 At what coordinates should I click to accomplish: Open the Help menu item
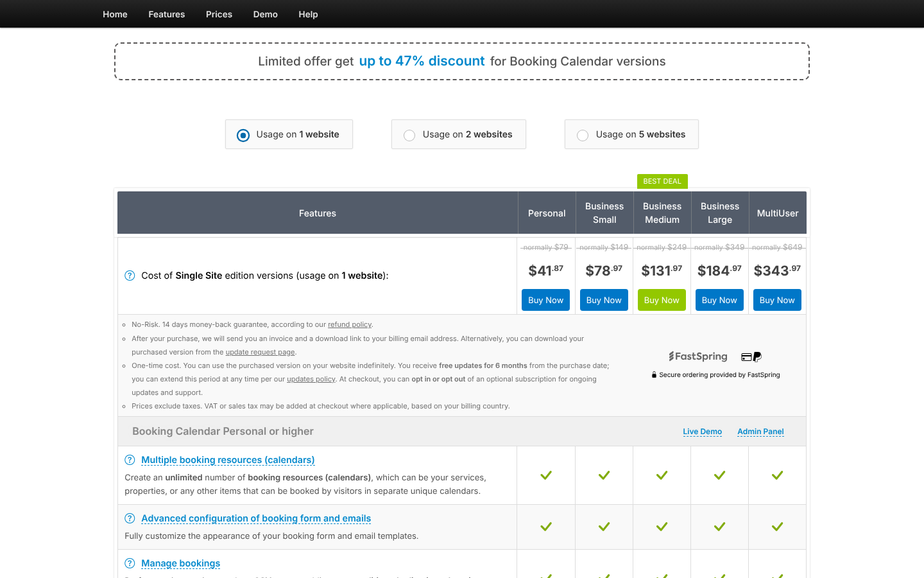point(308,14)
